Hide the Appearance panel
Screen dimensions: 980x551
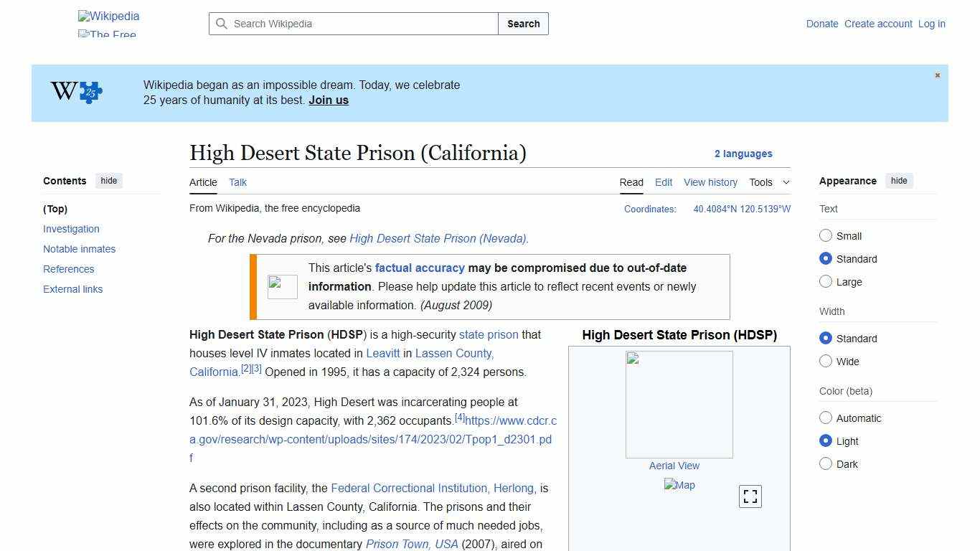coord(899,181)
